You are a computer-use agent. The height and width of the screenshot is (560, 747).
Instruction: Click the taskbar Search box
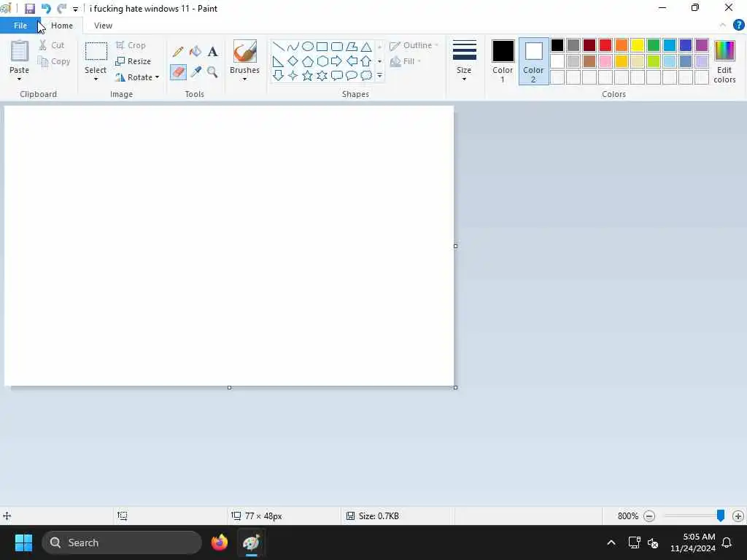click(x=122, y=542)
